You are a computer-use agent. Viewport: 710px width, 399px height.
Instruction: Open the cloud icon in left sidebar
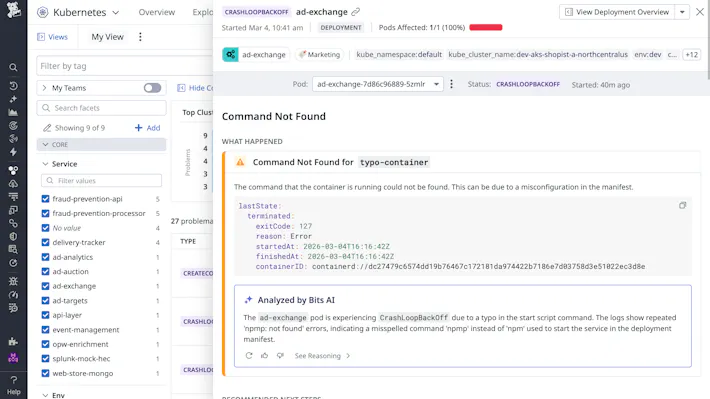coord(13,183)
